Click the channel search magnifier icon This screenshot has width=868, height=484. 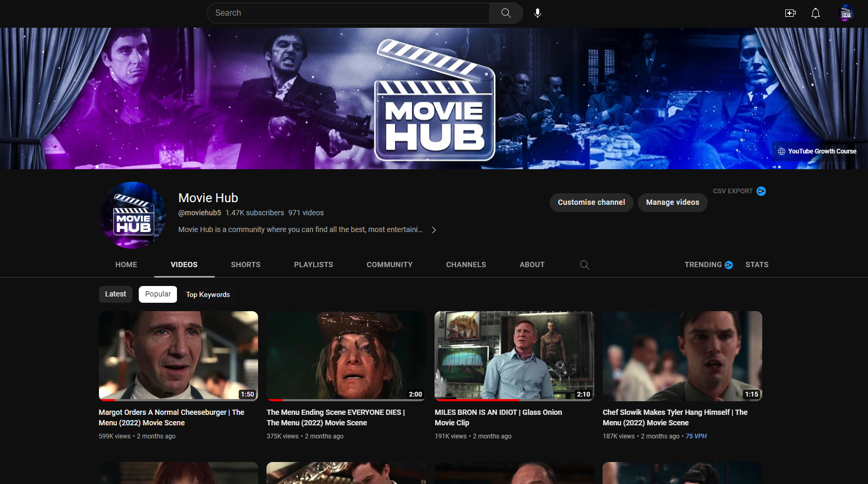pyautogui.click(x=585, y=265)
